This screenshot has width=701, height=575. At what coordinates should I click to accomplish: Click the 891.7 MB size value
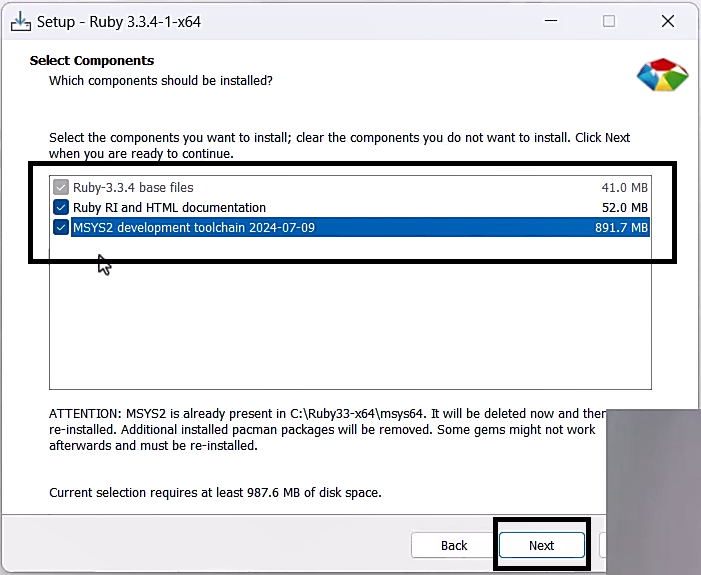click(621, 227)
